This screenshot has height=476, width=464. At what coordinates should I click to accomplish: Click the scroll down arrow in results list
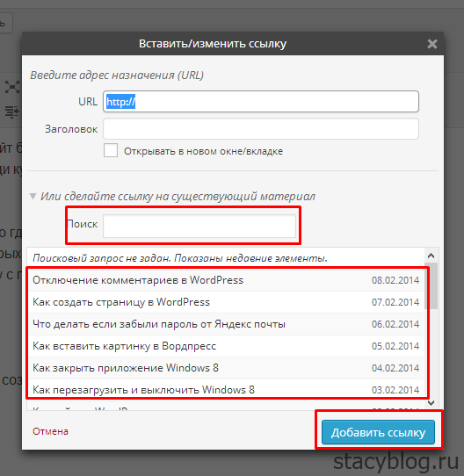point(431,403)
